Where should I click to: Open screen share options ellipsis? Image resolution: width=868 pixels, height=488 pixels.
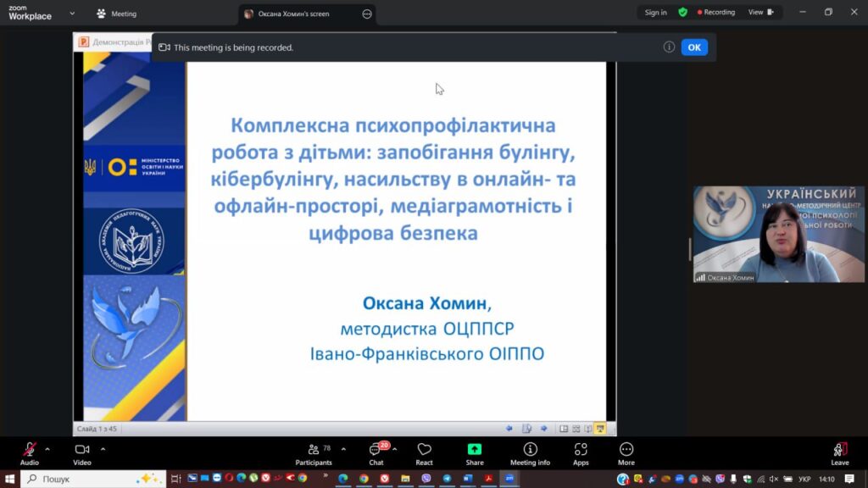(366, 14)
